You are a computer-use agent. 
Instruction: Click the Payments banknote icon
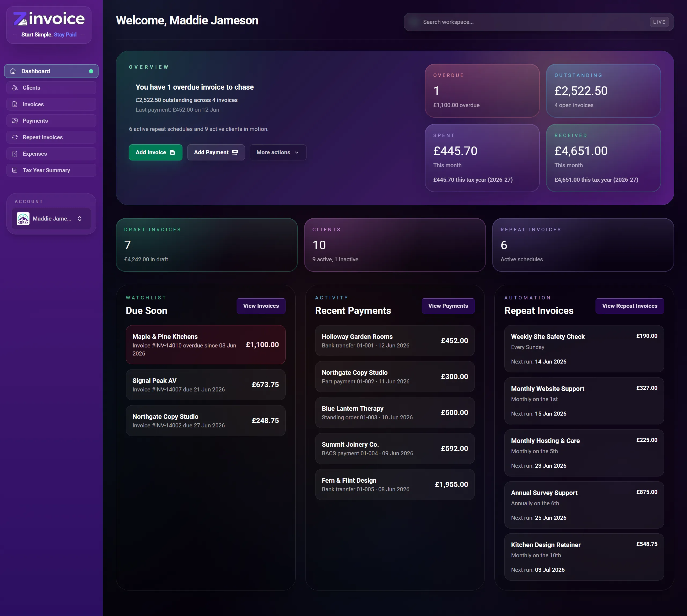point(15,121)
